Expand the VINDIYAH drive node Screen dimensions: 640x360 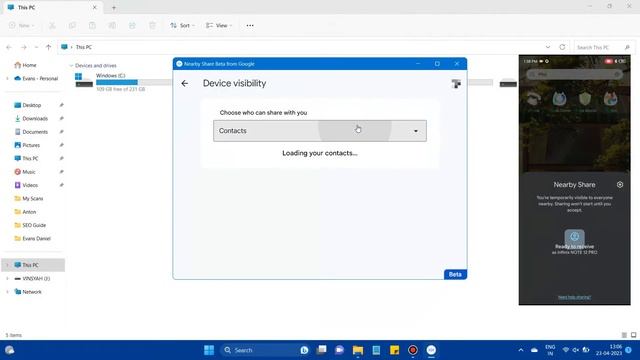(x=7, y=278)
